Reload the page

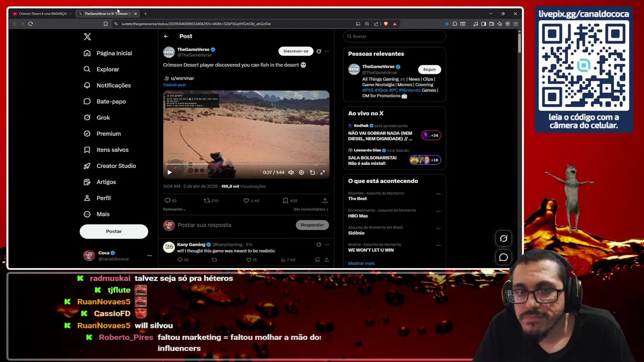click(x=31, y=24)
